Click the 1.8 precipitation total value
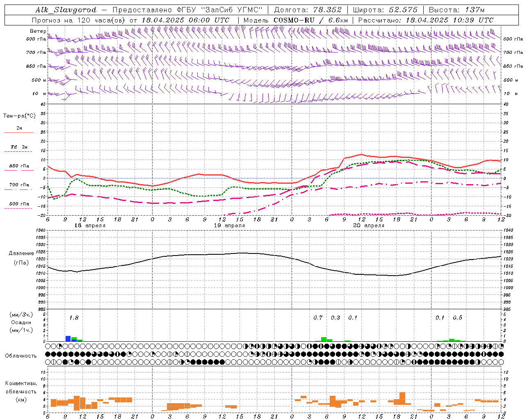 74,317
